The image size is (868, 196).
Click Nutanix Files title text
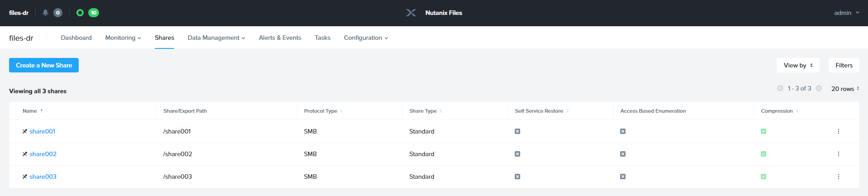pyautogui.click(x=444, y=13)
